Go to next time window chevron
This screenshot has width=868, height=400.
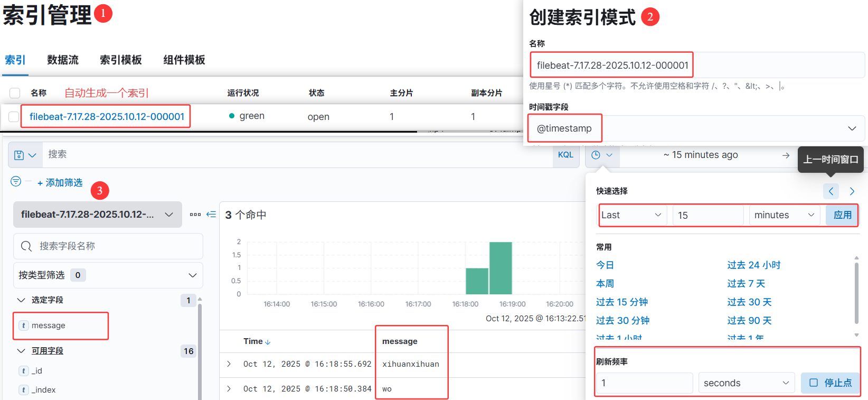[x=852, y=191]
